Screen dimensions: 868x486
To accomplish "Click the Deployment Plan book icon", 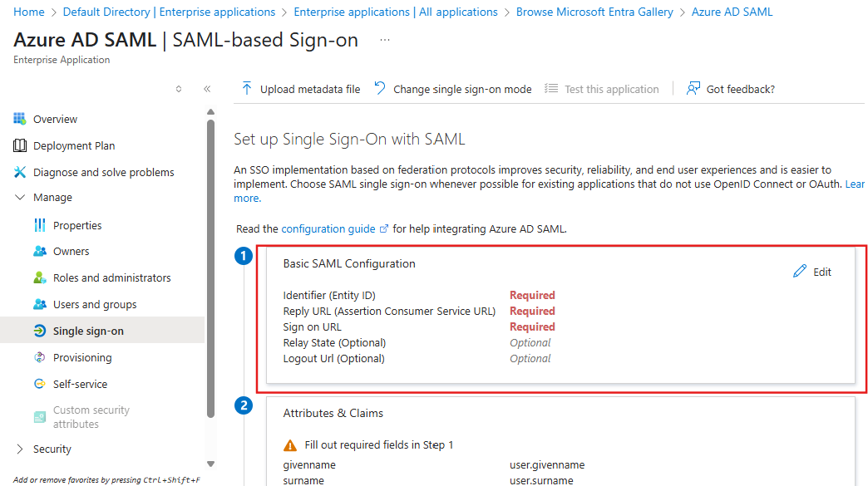I will point(20,145).
